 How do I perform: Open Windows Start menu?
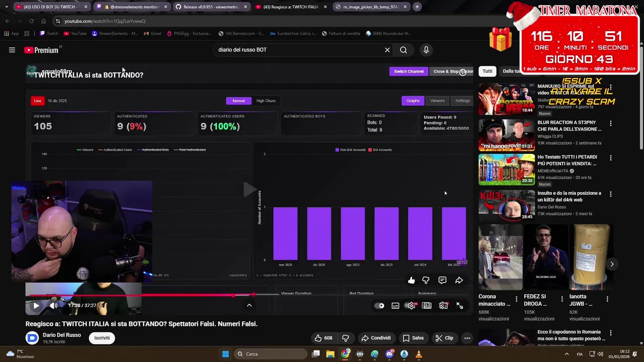[225, 354]
